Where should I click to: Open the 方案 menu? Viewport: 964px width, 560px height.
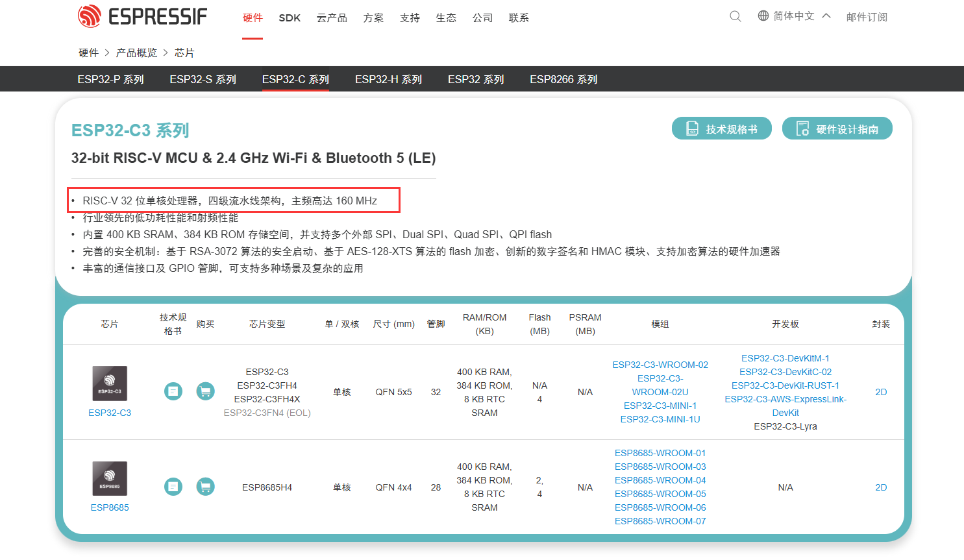[373, 18]
